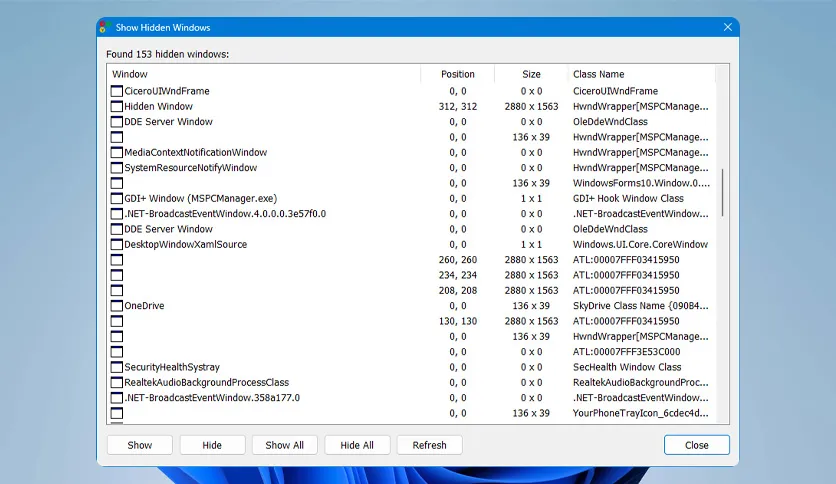
Task: Click the Class Name column header
Action: [641, 74]
